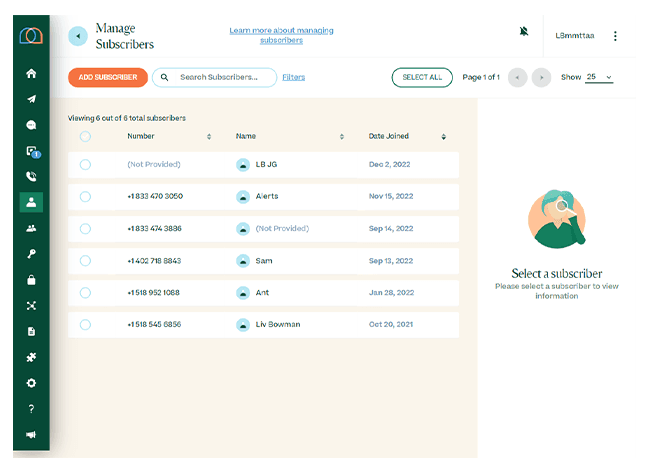Open the phone calls icon
The height and width of the screenshot is (475, 649).
pos(31,177)
